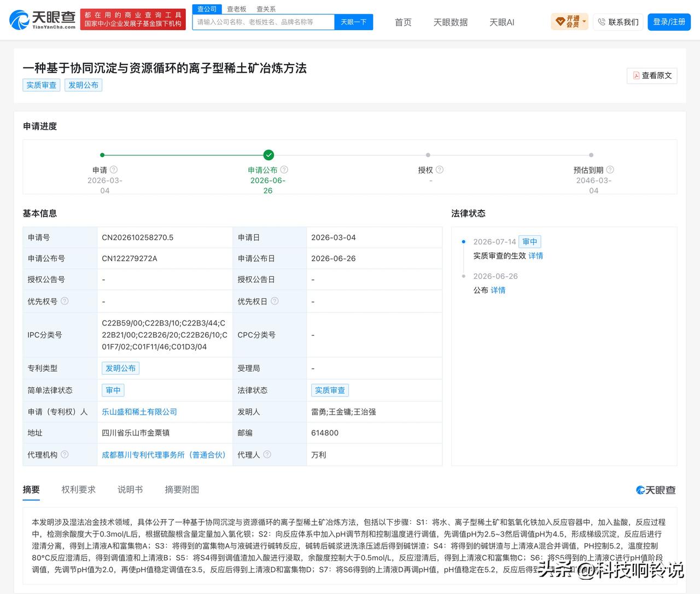Click the phone icon in 联系我们
Image resolution: width=700 pixels, height=594 pixels.
click(602, 22)
